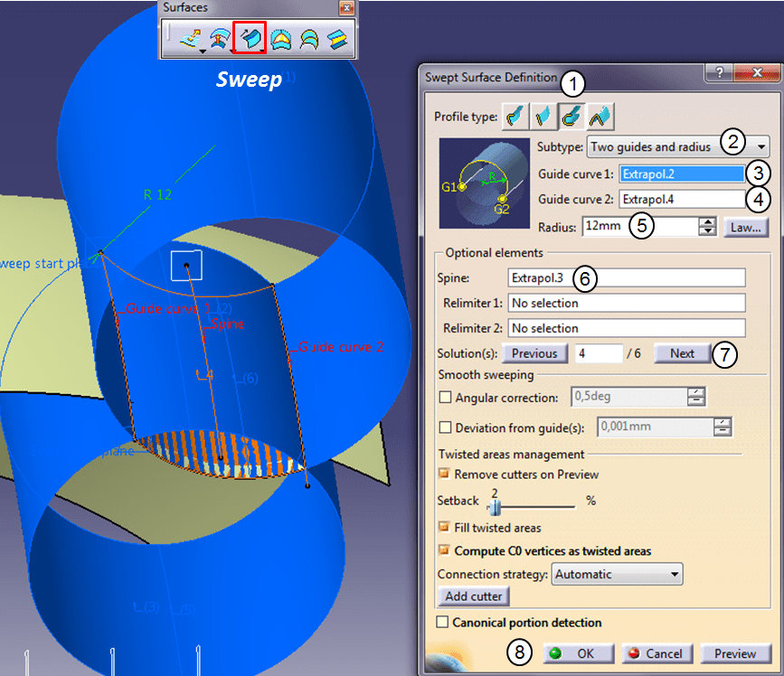
Task: Click the Blend surface icon
Action: click(x=336, y=37)
